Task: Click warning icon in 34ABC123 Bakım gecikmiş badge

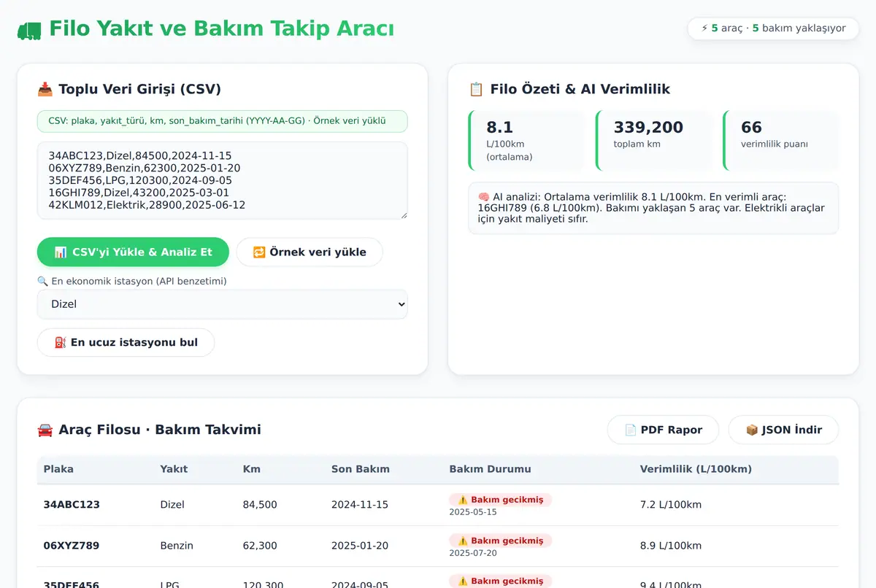Action: click(463, 500)
